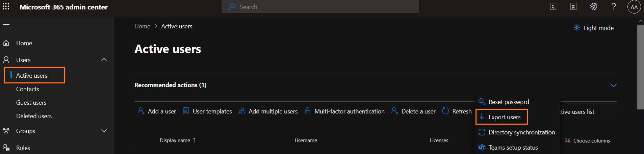Click the AA account avatar
The image size is (644, 154).
(x=634, y=7)
